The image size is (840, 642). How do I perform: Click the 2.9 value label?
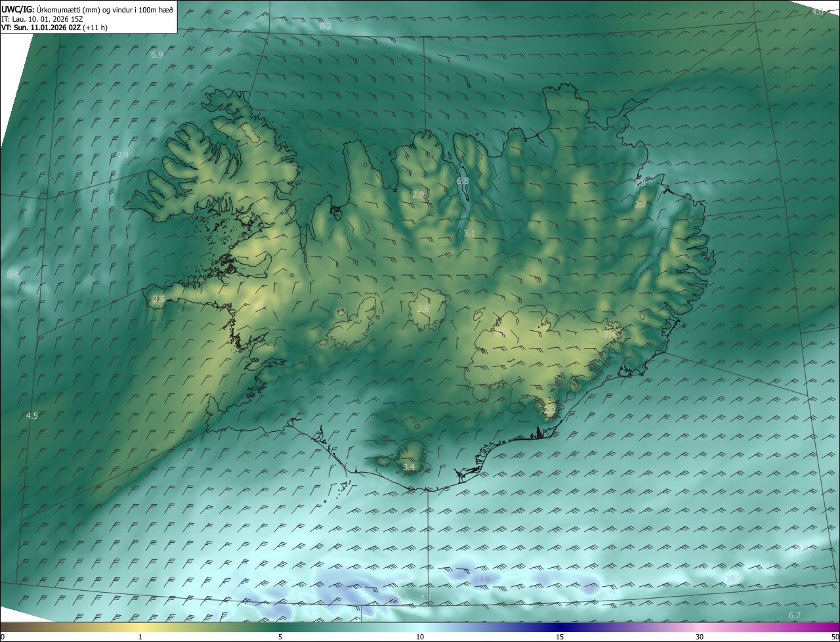[x=418, y=194]
